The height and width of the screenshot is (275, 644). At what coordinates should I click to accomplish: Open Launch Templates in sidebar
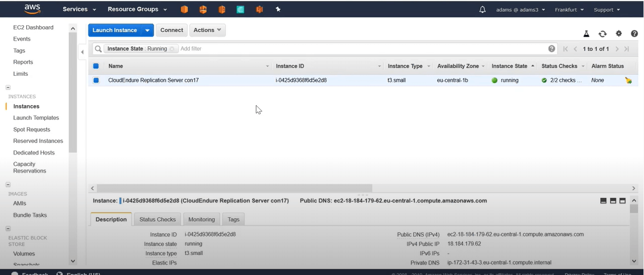point(36,118)
